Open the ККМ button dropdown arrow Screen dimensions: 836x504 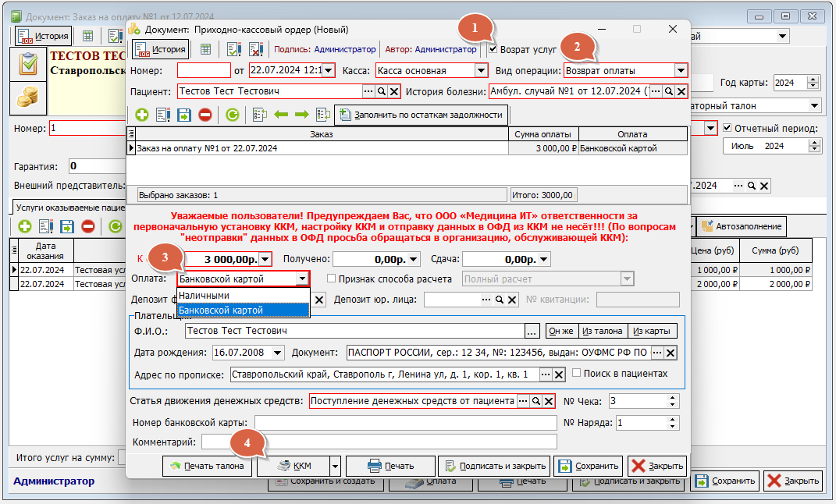tap(335, 467)
